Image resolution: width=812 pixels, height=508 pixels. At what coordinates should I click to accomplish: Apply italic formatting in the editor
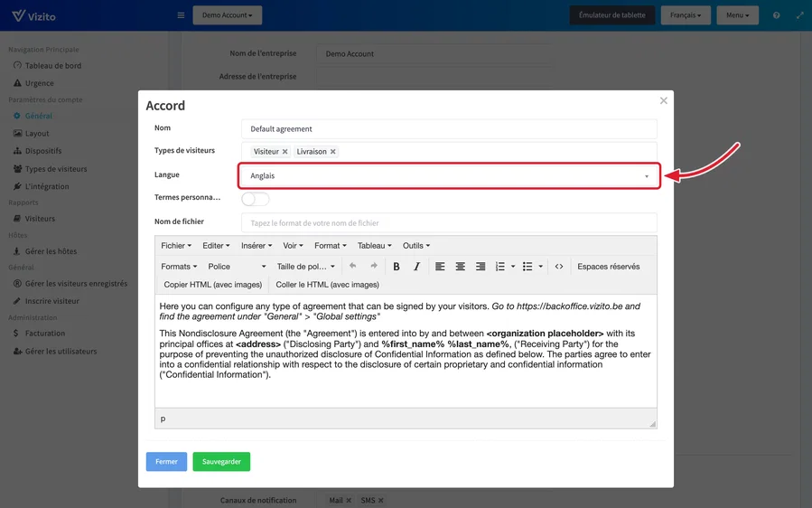click(417, 267)
